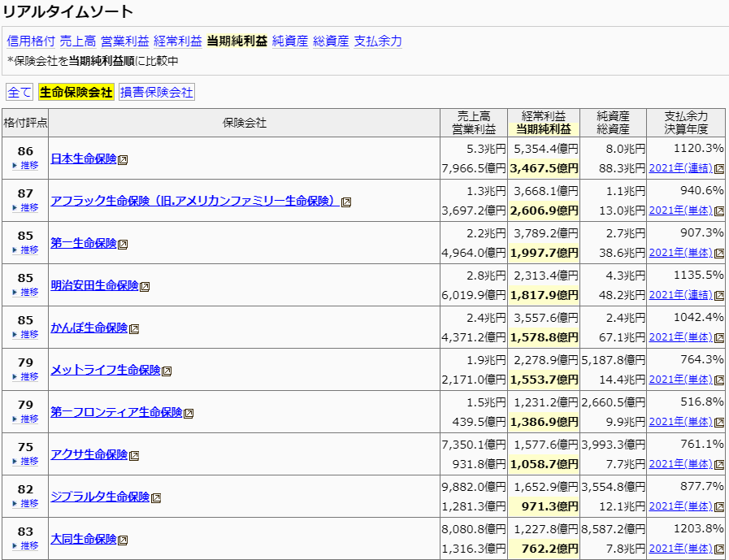Show 推移 for 第一生命保険 row

25,250
